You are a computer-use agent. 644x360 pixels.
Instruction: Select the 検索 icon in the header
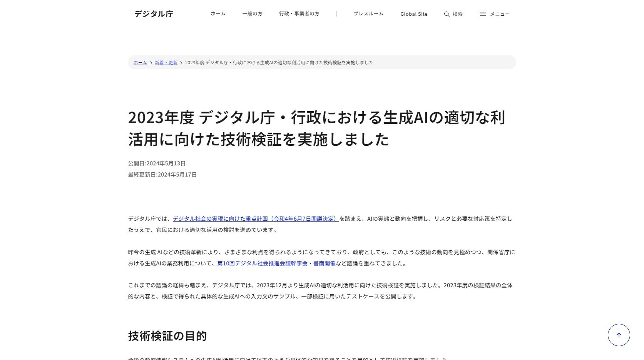[453, 14]
